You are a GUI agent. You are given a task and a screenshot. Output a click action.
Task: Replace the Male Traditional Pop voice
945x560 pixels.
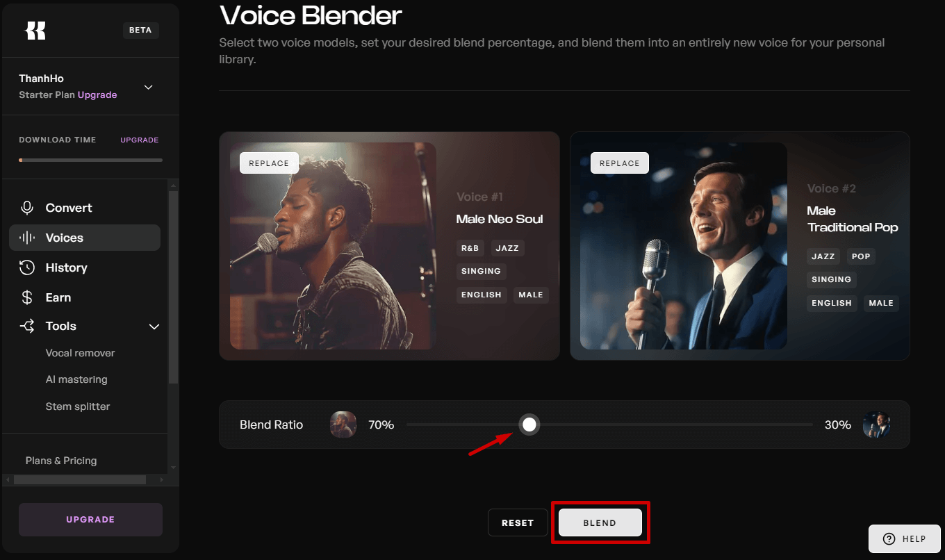[x=619, y=163]
